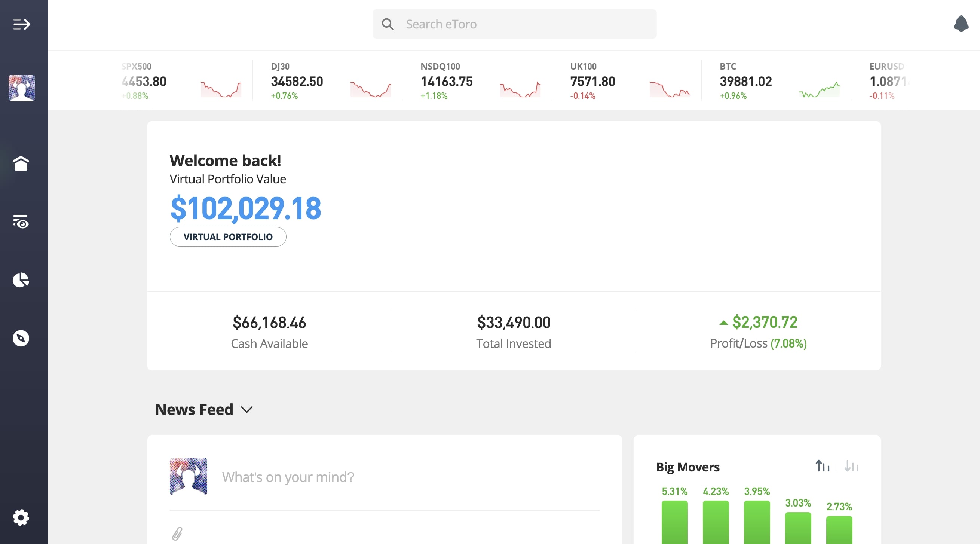Click the Total Invested label
The image size is (980, 544).
coord(514,344)
